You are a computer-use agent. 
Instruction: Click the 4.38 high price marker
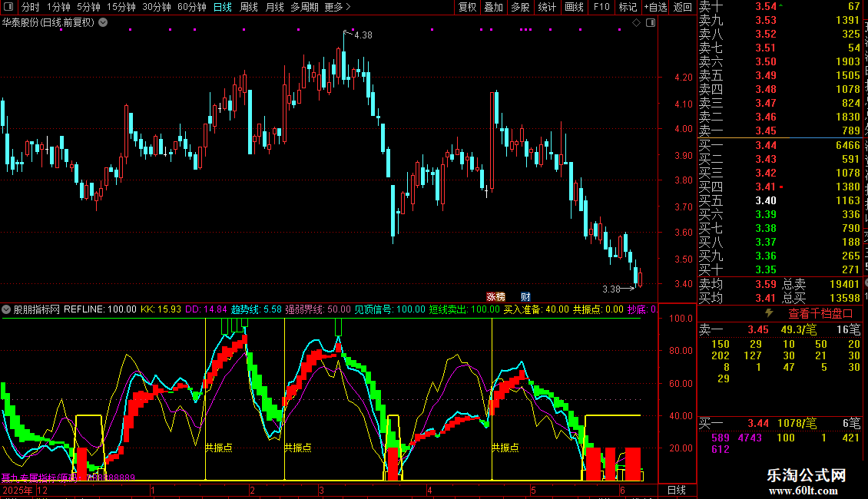[363, 35]
